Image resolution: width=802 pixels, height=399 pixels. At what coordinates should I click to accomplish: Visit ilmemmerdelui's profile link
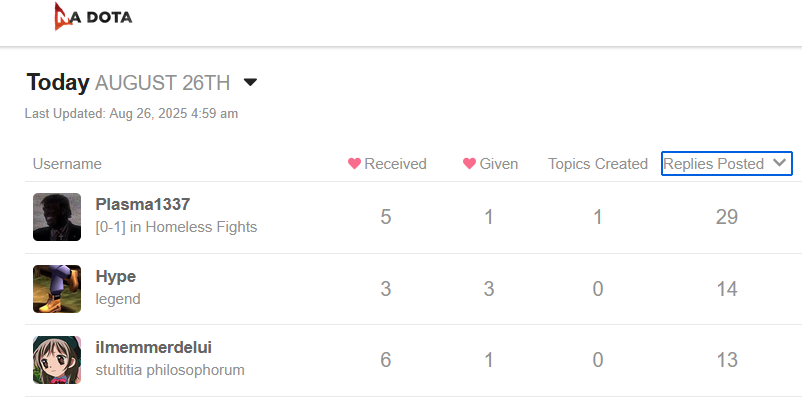(153, 347)
